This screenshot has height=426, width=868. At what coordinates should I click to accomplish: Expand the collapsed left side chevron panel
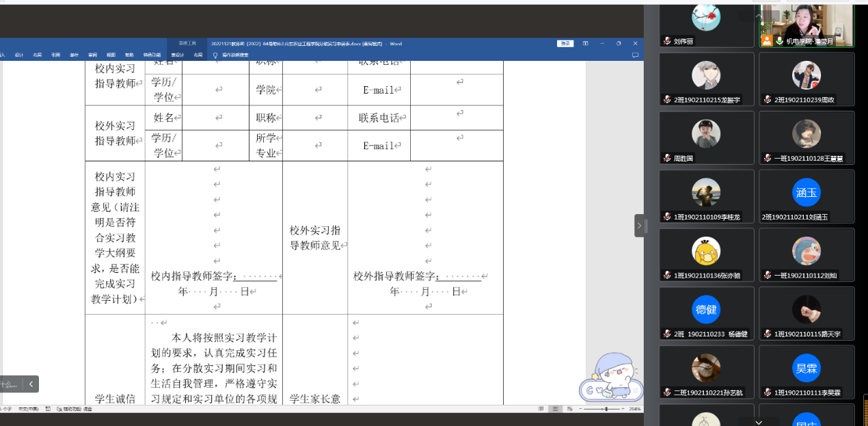click(31, 384)
